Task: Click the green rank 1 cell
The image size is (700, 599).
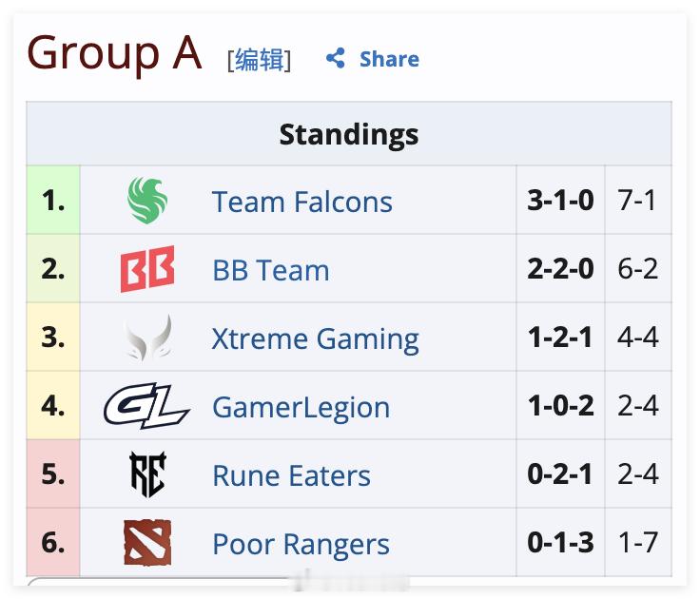Action: pyautogui.click(x=53, y=200)
